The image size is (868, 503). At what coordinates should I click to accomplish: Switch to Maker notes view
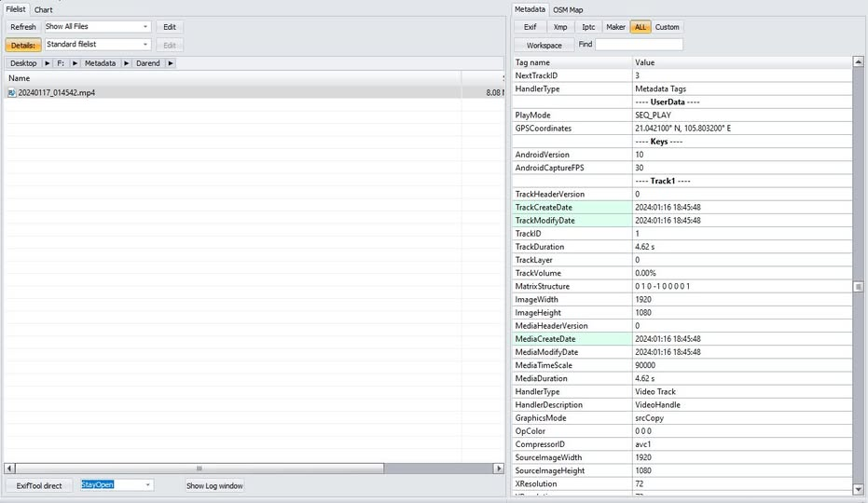[615, 27]
